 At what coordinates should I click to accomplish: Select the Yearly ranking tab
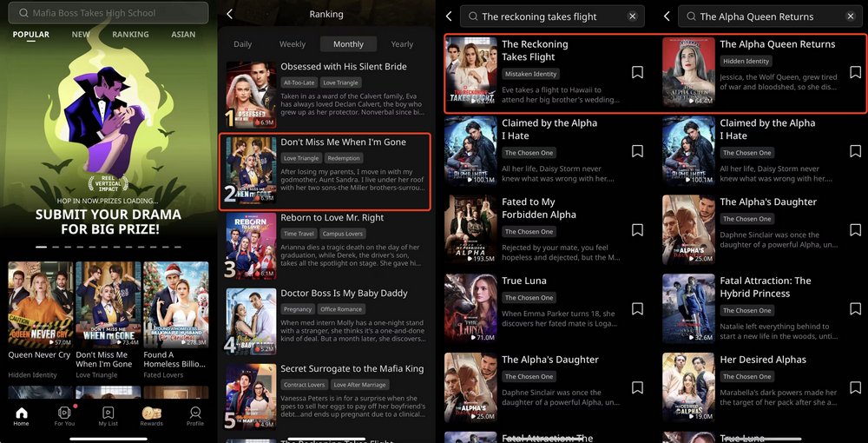[x=402, y=44]
